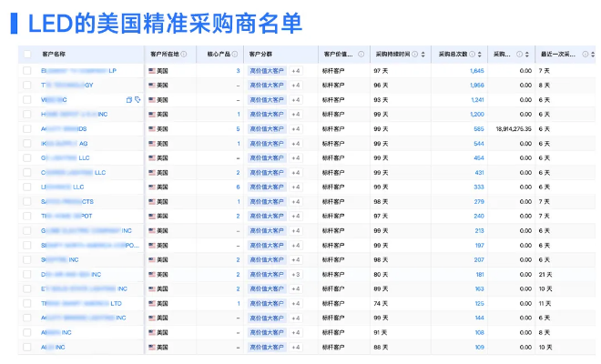Click the 客户名称 column header
601x364 pixels.
(55, 54)
